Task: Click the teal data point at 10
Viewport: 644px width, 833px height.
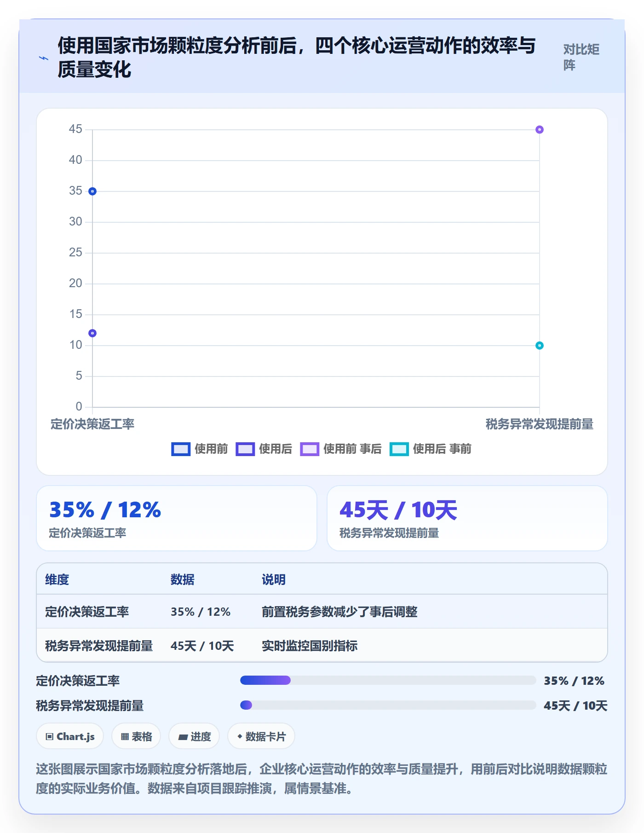Action: pos(540,346)
